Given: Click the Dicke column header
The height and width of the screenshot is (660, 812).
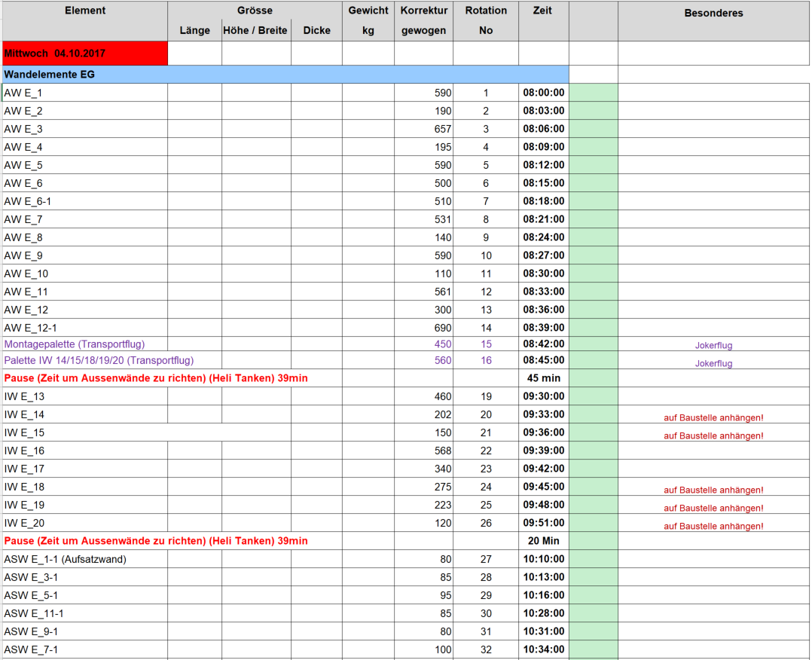Looking at the screenshot, I should point(316,30).
